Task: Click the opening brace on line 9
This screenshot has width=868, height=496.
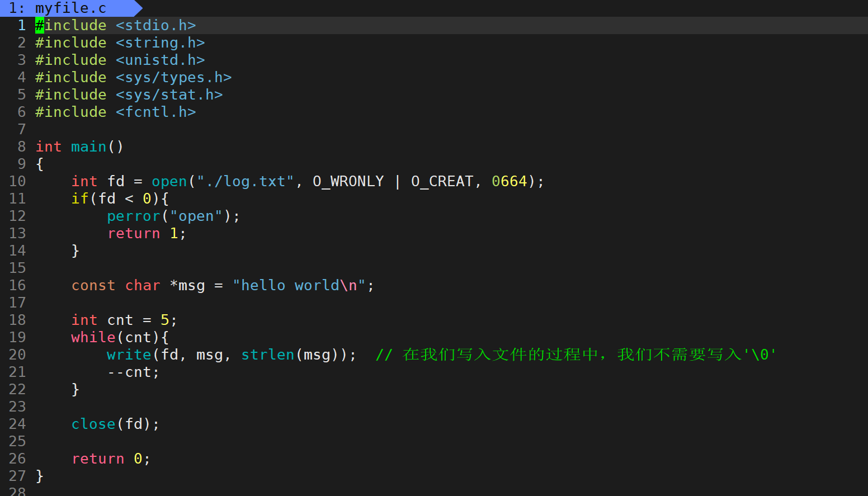Action: tap(40, 164)
